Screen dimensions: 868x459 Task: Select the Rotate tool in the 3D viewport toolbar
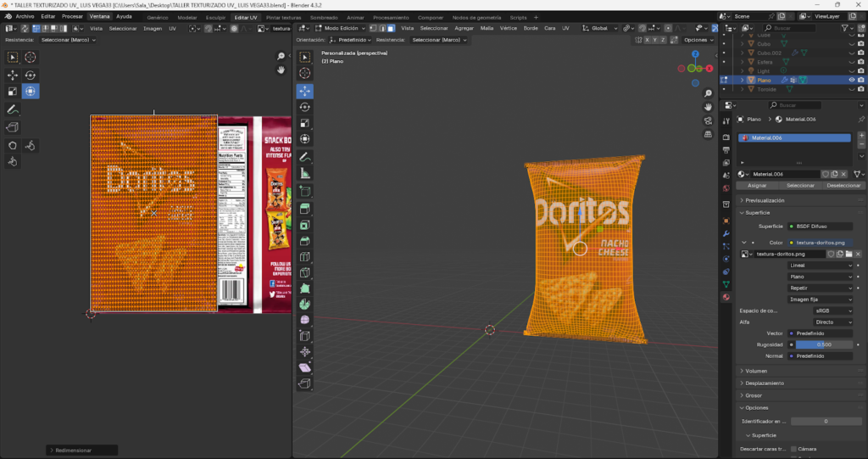(305, 107)
